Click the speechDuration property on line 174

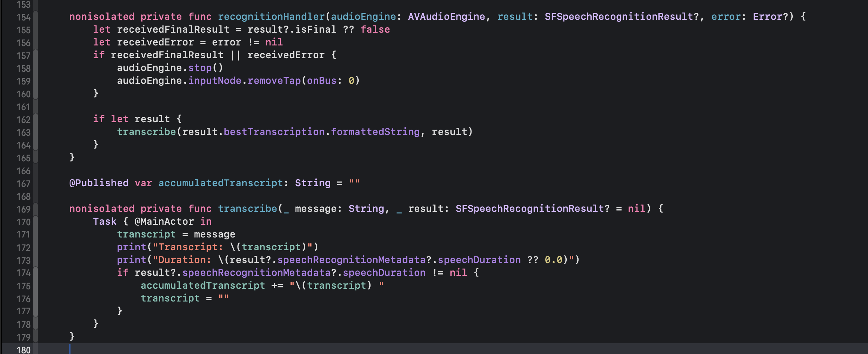pos(384,273)
